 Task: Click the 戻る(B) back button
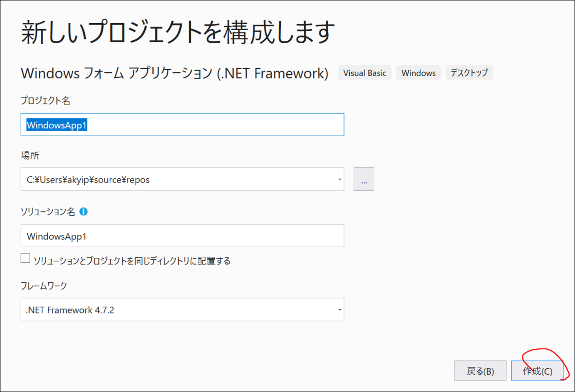(480, 370)
